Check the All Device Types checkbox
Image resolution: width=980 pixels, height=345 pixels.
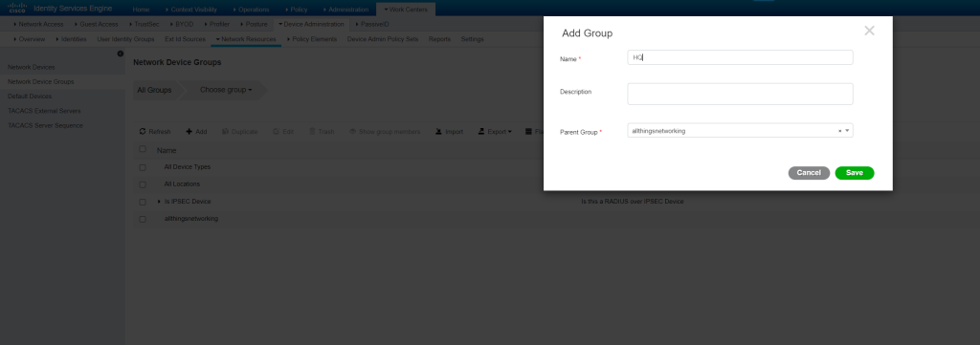[143, 167]
